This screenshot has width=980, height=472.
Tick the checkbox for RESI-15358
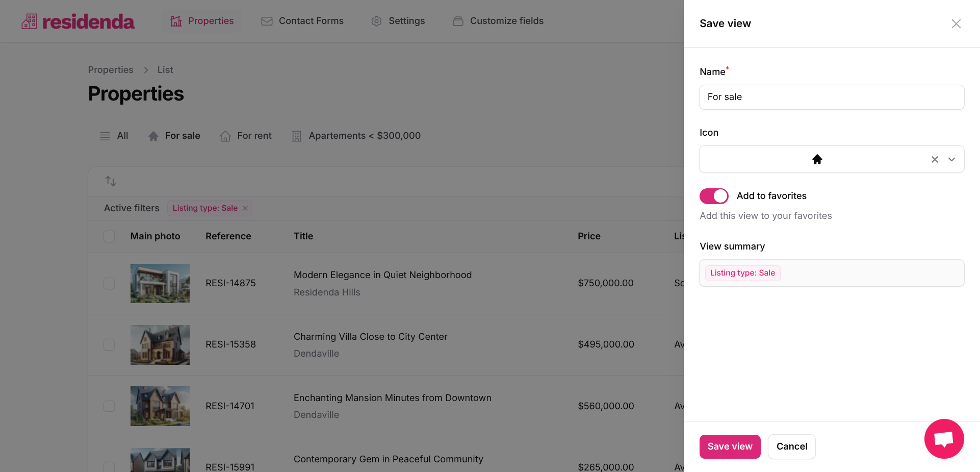click(x=109, y=344)
